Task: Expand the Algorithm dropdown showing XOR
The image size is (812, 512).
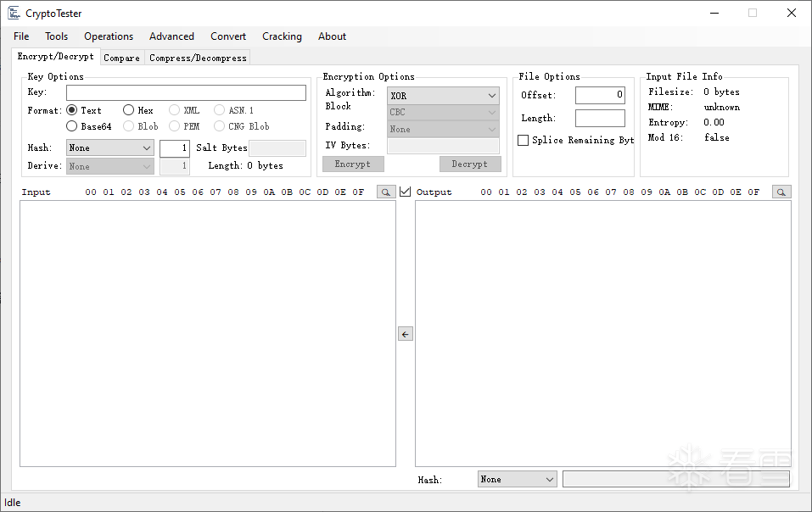Action: click(443, 96)
